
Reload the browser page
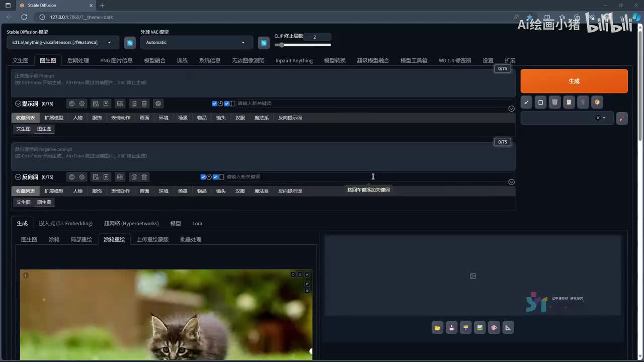click(25, 17)
